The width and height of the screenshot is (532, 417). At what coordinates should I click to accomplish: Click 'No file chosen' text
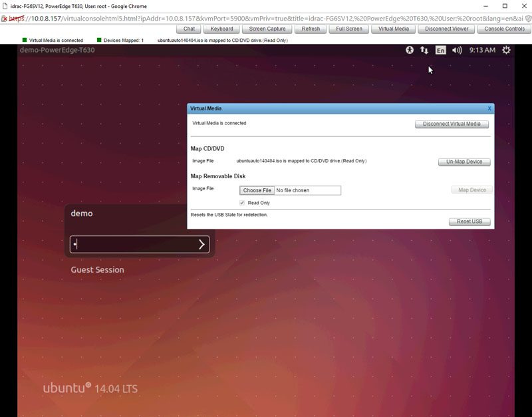tap(293, 190)
